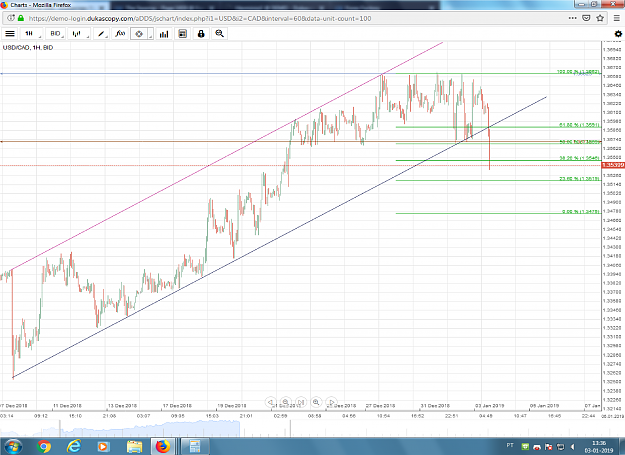Open file explorer folder taskbar icon
The height and width of the screenshot is (455, 625).
pyautogui.click(x=134, y=447)
